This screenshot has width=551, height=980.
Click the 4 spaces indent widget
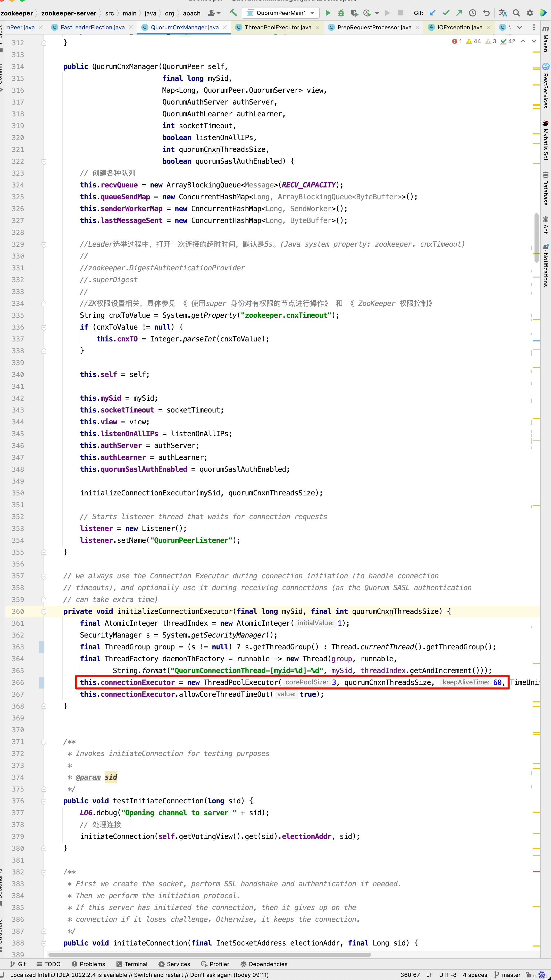pyautogui.click(x=475, y=975)
